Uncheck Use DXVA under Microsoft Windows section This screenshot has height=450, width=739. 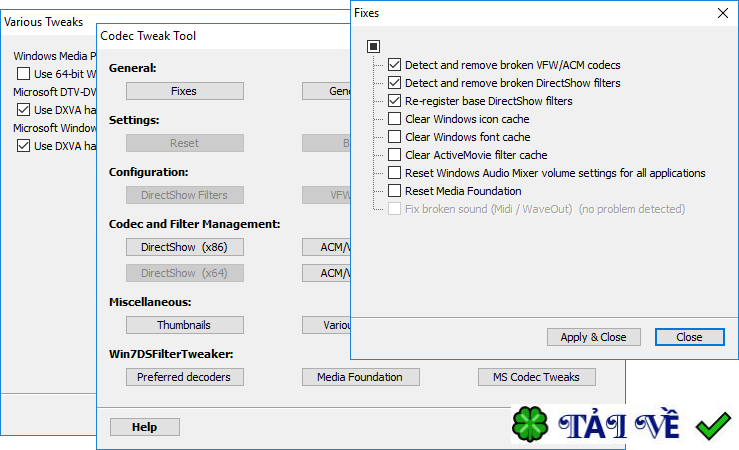23,146
